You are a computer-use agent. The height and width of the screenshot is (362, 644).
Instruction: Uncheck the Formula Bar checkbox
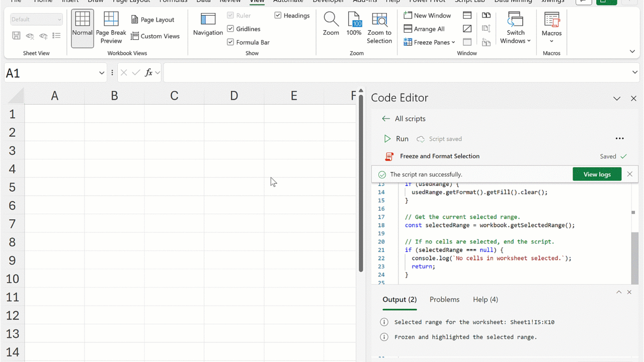pyautogui.click(x=230, y=42)
